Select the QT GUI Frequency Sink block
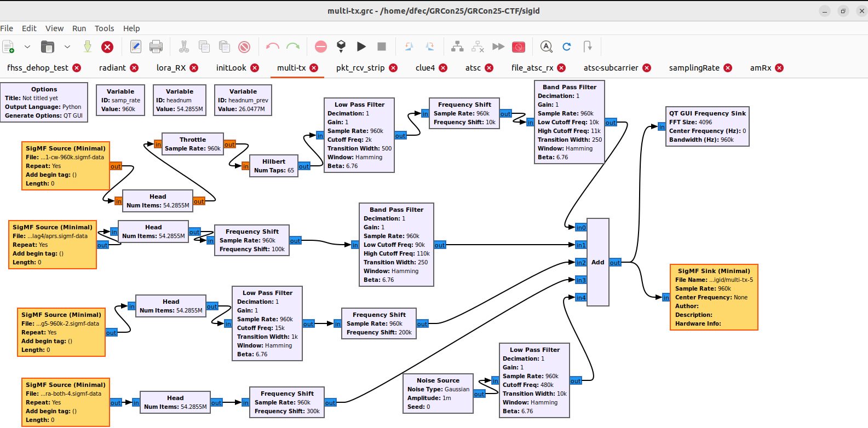The height and width of the screenshot is (428, 868). point(707,126)
